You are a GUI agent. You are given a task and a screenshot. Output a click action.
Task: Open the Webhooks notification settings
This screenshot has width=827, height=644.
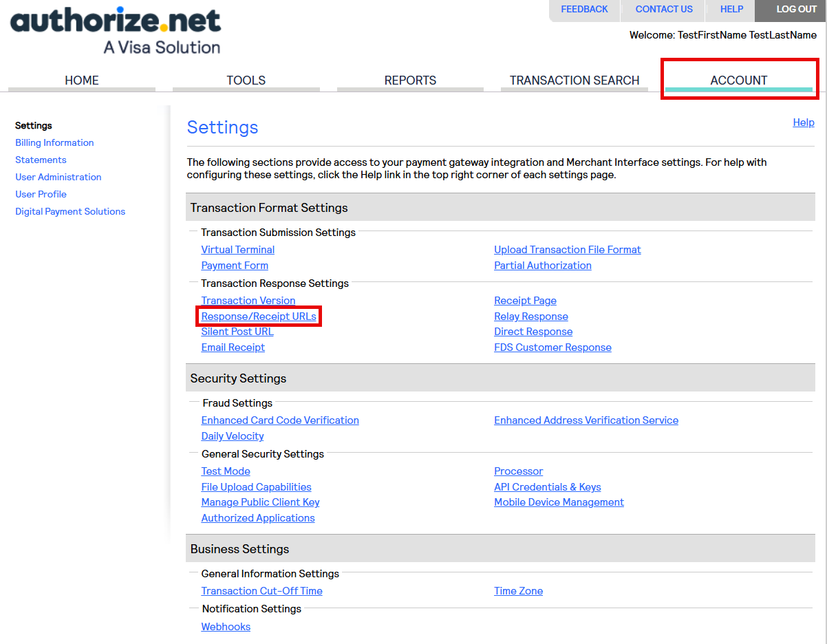tap(226, 627)
